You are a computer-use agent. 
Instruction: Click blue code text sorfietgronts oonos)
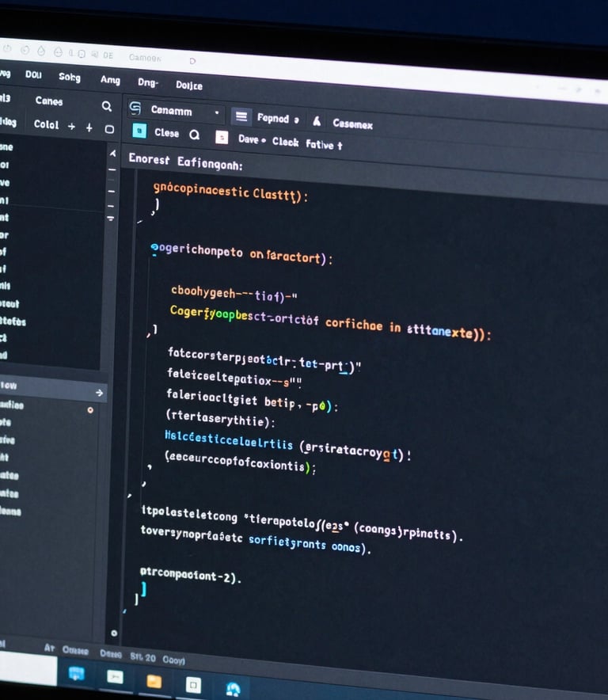310,544
